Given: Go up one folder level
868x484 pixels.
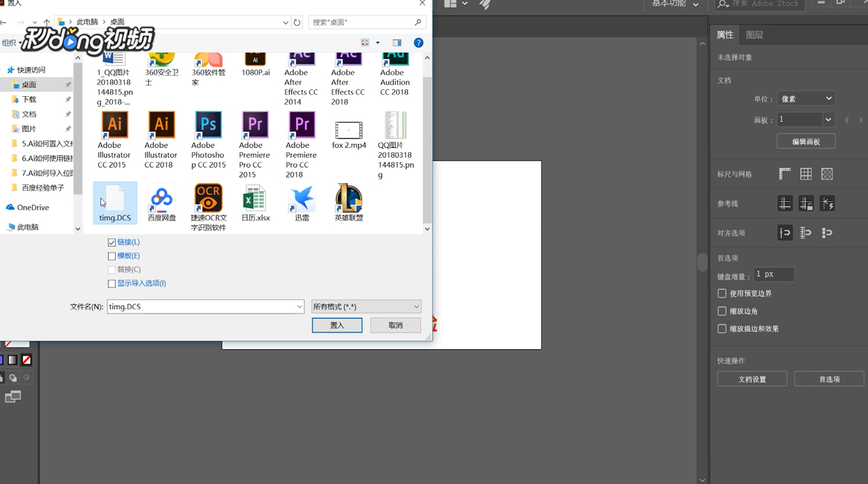Looking at the screenshot, I should click(47, 22).
